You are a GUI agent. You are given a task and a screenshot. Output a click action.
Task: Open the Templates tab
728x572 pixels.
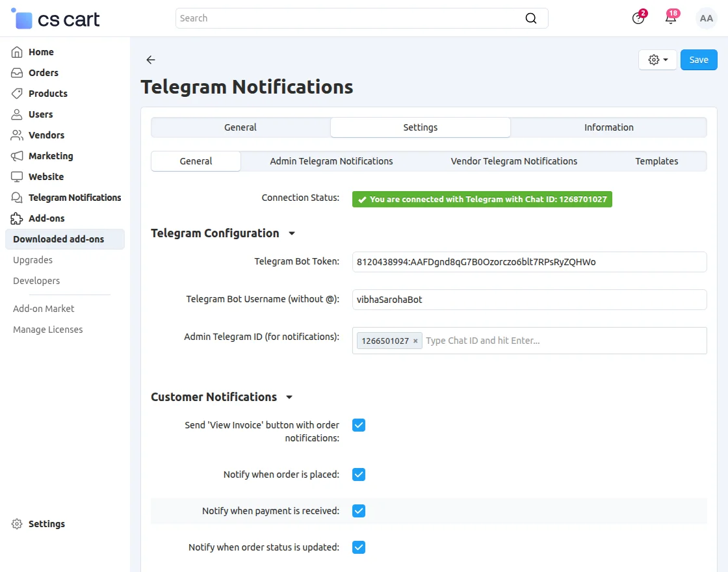point(656,161)
